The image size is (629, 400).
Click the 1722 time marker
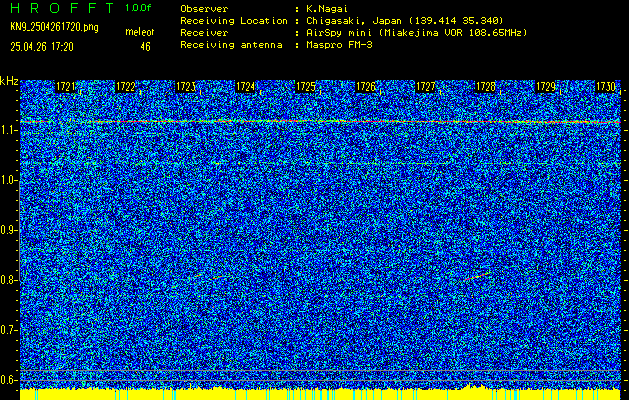[x=126, y=87]
